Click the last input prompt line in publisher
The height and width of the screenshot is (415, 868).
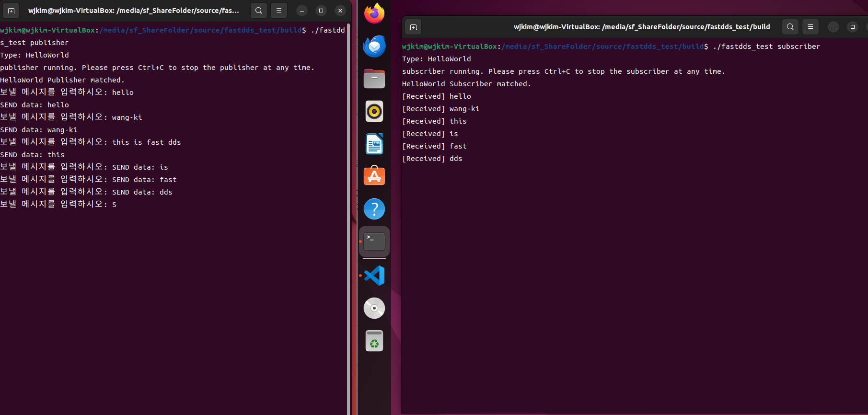point(58,204)
